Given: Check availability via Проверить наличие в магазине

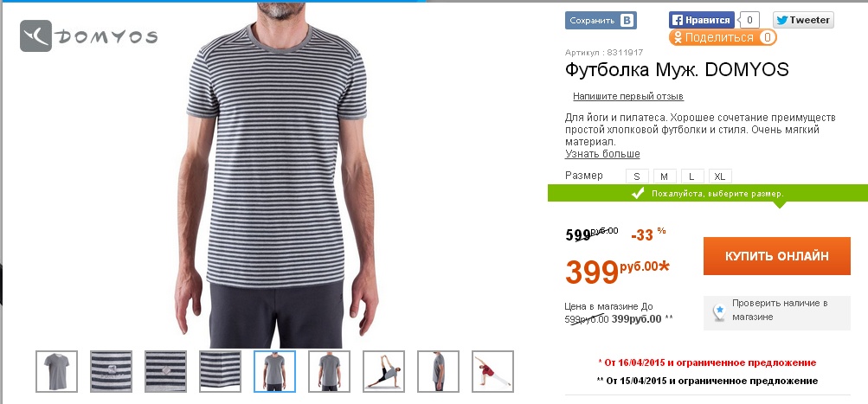Looking at the screenshot, I should coord(776,313).
